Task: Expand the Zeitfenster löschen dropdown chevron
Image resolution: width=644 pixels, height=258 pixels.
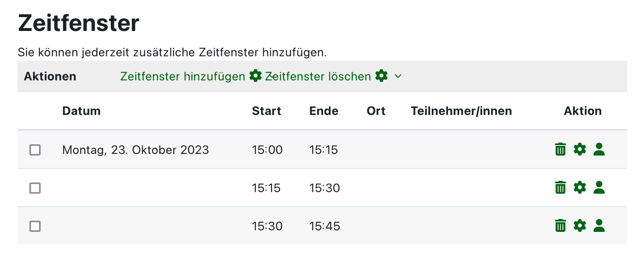Action: (398, 76)
